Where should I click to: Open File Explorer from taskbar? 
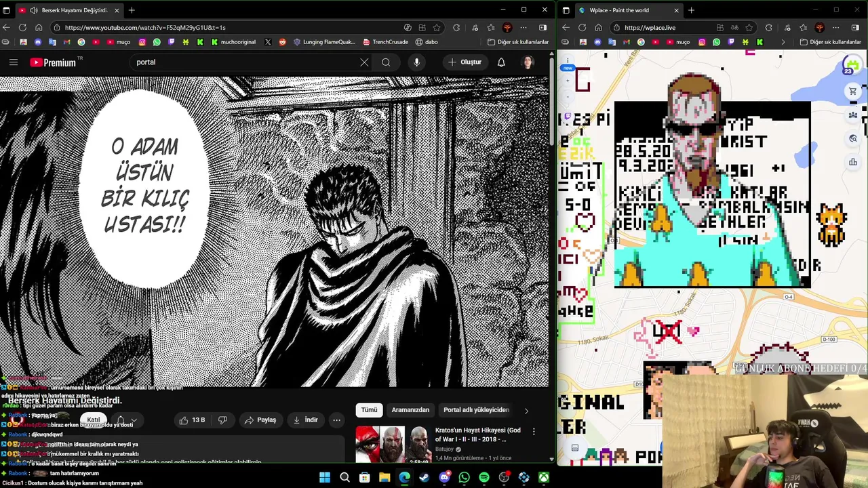384,478
